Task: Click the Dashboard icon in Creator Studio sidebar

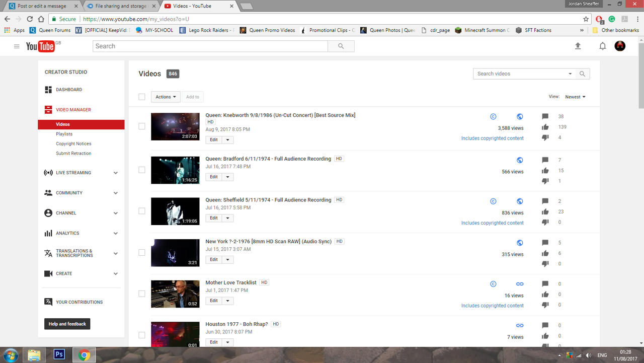Action: pos(48,90)
